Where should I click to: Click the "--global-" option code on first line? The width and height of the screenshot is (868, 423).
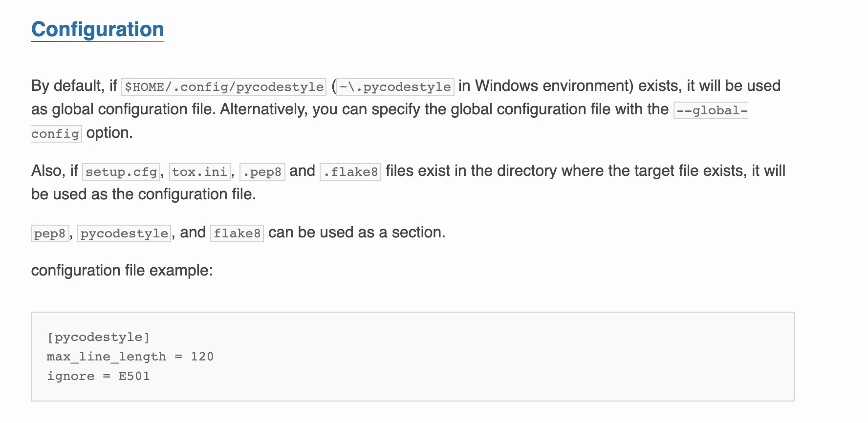tap(711, 110)
